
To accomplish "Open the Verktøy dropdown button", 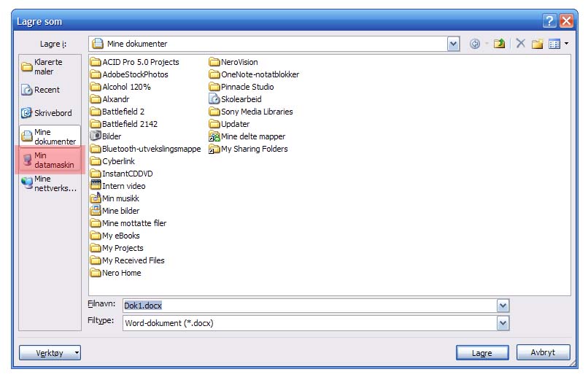I will click(50, 352).
